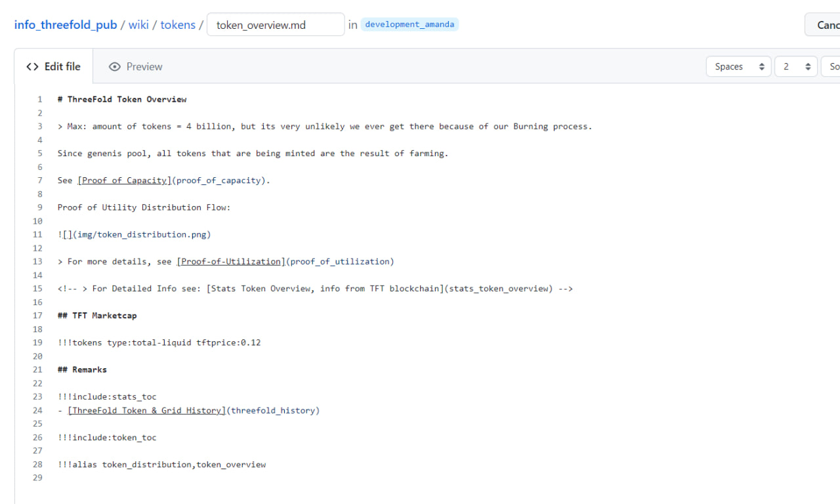Image resolution: width=840 pixels, height=504 pixels.
Task: Open the partially visible wrap mode dropdown
Action: pyautogui.click(x=832, y=66)
